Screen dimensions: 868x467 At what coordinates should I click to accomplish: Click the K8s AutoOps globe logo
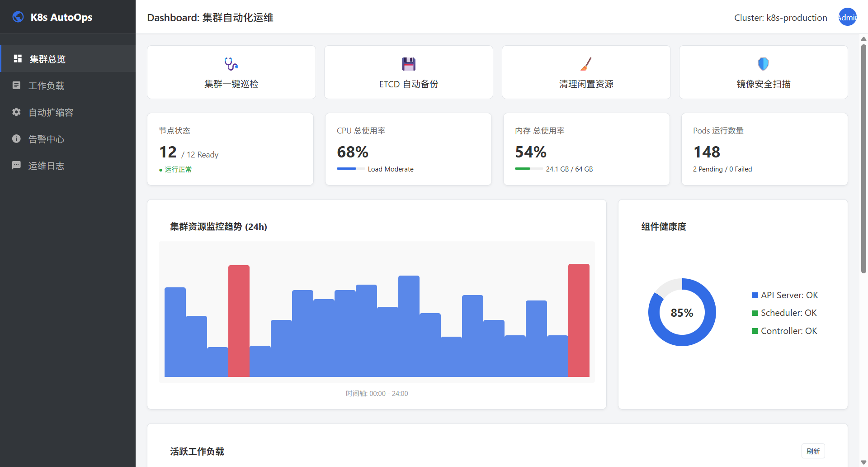[x=18, y=17]
